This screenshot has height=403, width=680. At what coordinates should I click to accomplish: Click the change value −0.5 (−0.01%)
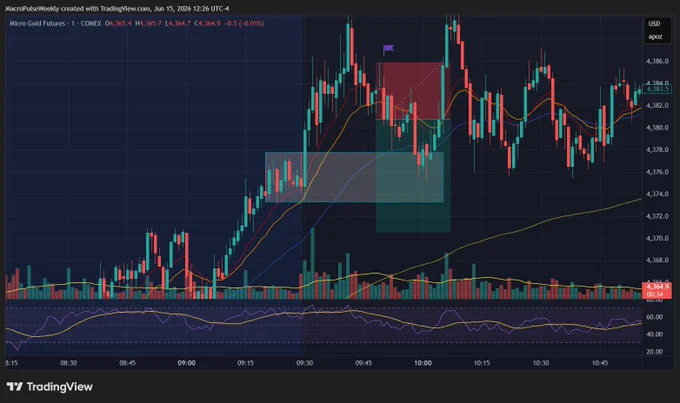click(x=244, y=23)
